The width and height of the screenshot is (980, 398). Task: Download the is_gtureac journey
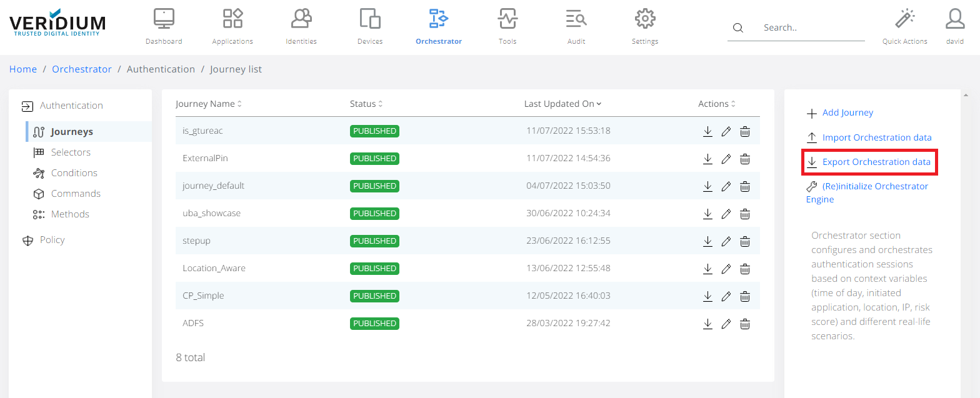[x=707, y=131]
